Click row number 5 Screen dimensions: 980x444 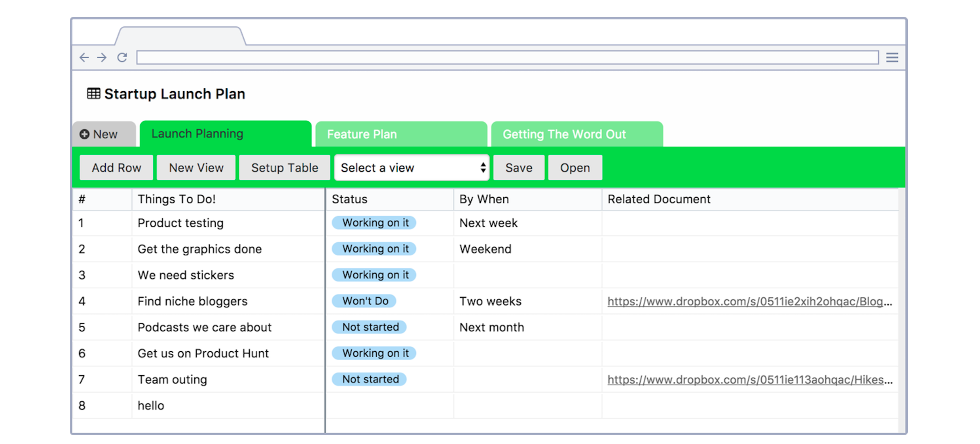pos(82,328)
